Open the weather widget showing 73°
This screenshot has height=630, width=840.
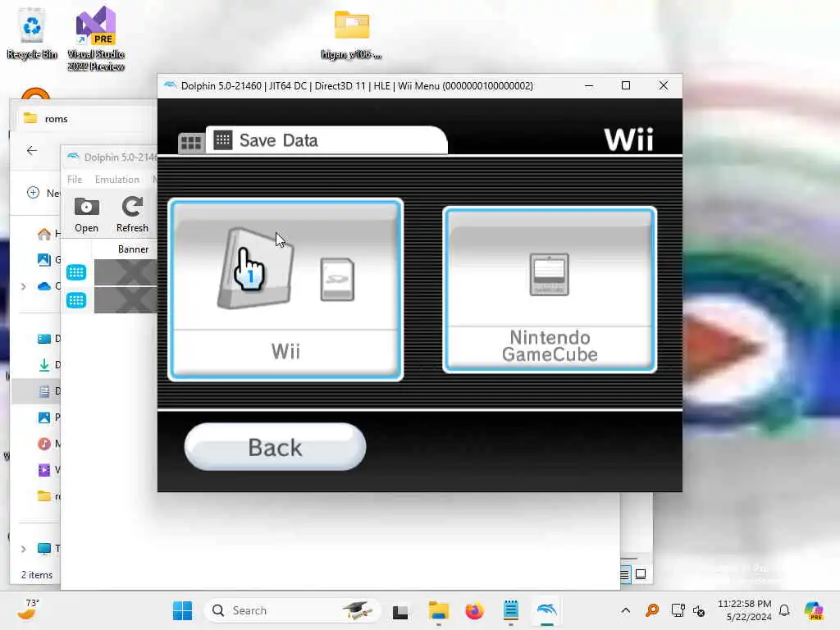pos(29,609)
